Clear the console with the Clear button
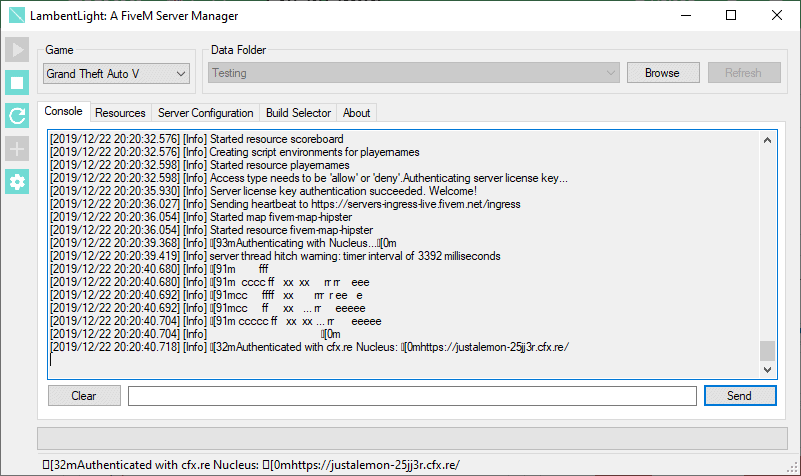The image size is (801, 476). 84,396
